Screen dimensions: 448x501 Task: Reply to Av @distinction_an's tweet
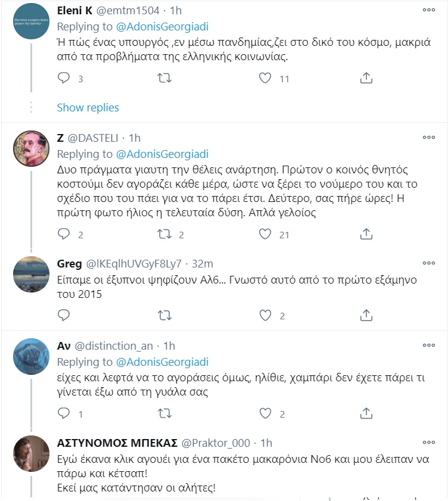pyautogui.click(x=64, y=413)
